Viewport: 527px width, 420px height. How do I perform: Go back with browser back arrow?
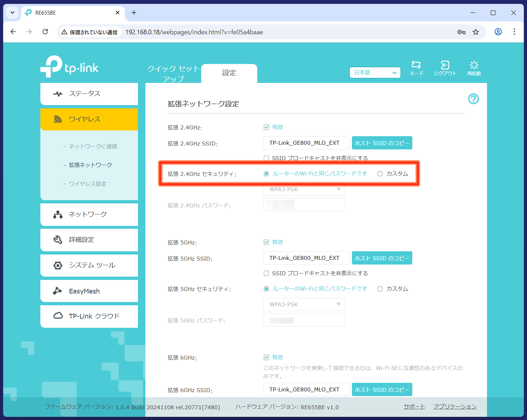point(13,32)
